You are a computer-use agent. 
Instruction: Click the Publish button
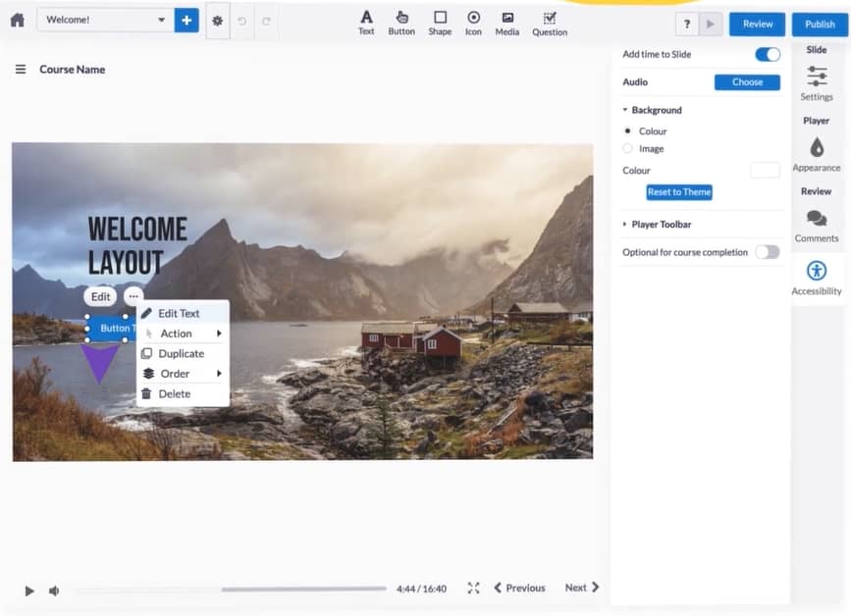pos(820,24)
